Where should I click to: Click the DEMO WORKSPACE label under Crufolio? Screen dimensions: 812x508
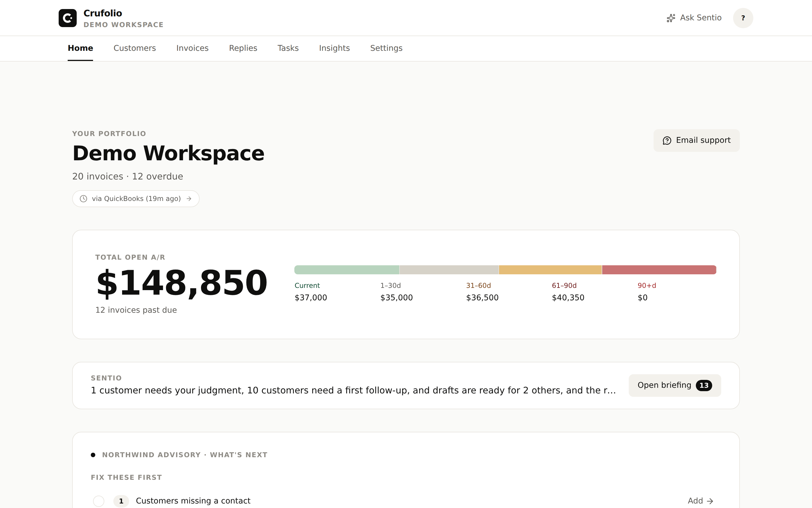point(123,25)
